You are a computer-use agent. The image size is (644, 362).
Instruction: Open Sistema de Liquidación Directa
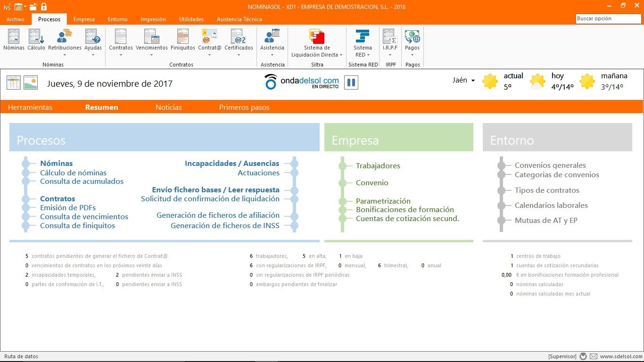pyautogui.click(x=317, y=43)
